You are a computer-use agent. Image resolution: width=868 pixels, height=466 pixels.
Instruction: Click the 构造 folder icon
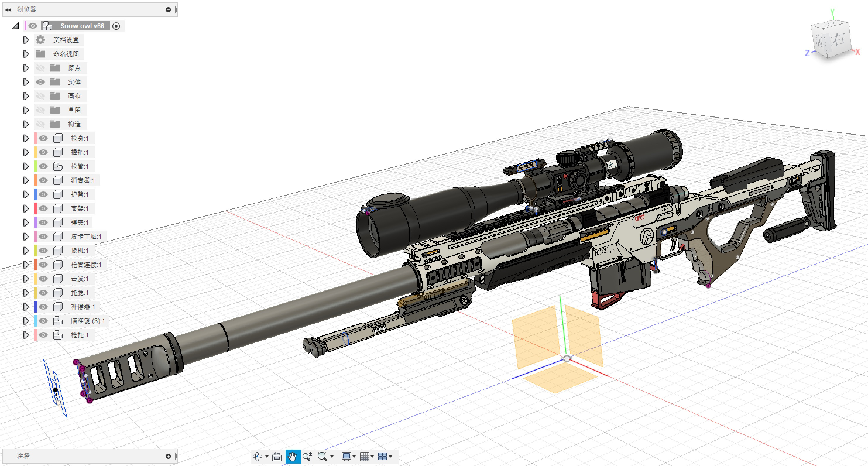55,124
